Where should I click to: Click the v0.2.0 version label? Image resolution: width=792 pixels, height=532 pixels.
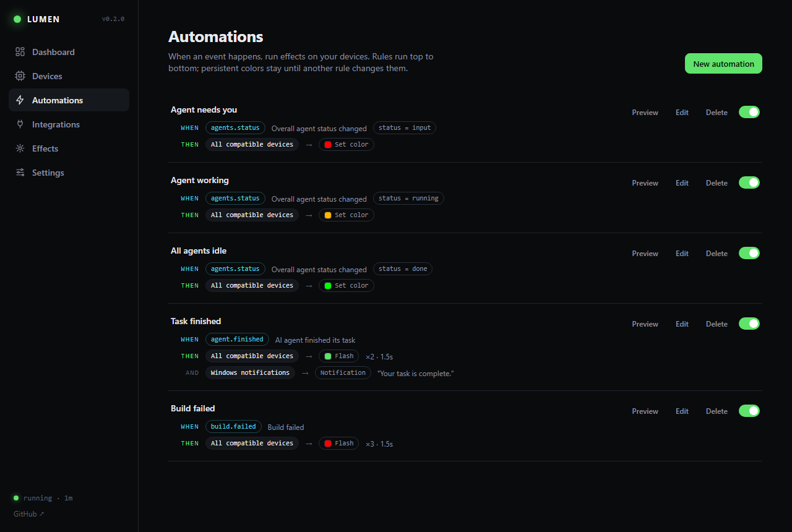click(x=113, y=19)
